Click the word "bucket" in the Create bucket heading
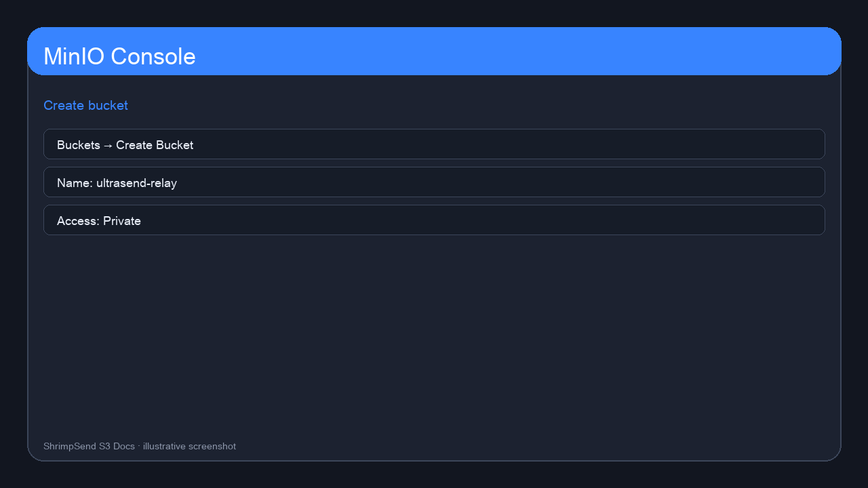 108,106
